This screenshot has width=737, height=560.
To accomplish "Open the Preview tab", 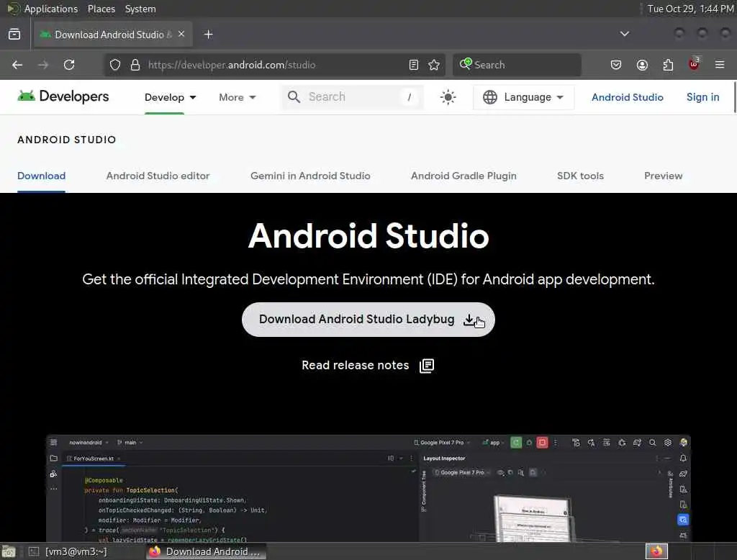I will [663, 176].
